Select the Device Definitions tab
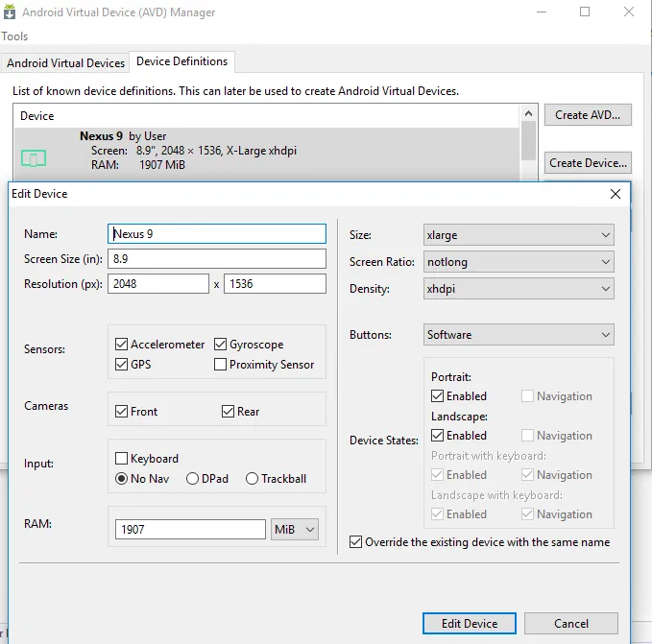 click(x=181, y=61)
